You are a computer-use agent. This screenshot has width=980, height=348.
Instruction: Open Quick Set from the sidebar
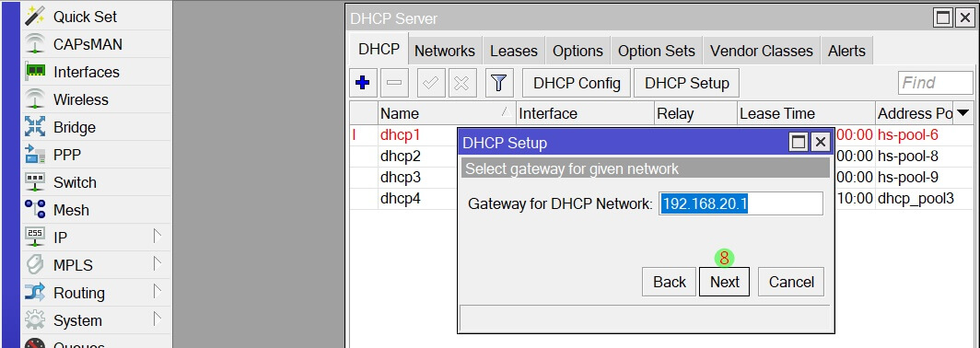(x=96, y=17)
